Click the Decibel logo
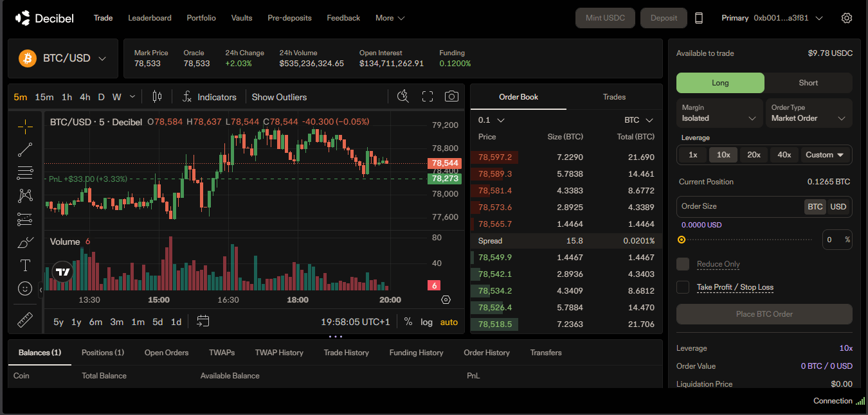The width and height of the screenshot is (868, 415). click(x=44, y=18)
